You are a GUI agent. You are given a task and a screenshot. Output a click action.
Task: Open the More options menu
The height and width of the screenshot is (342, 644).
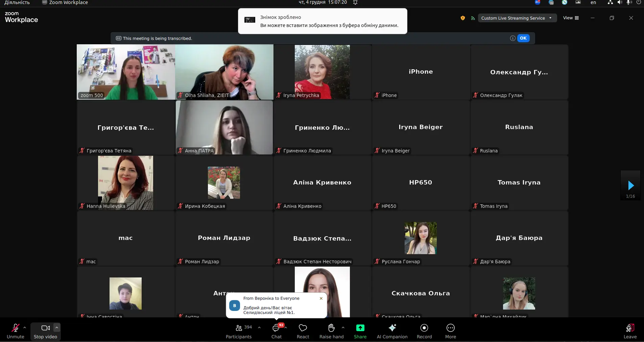451,332
